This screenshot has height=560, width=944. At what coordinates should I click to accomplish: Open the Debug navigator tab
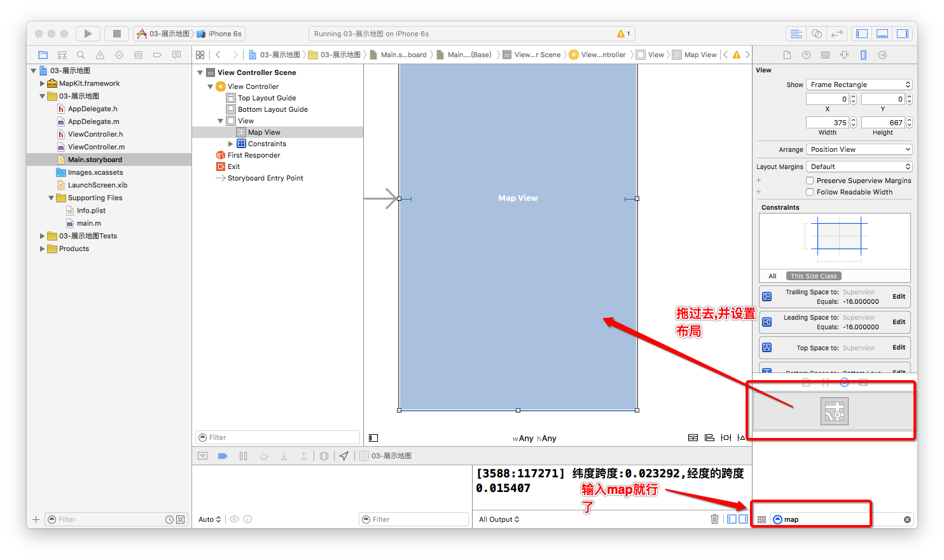138,55
